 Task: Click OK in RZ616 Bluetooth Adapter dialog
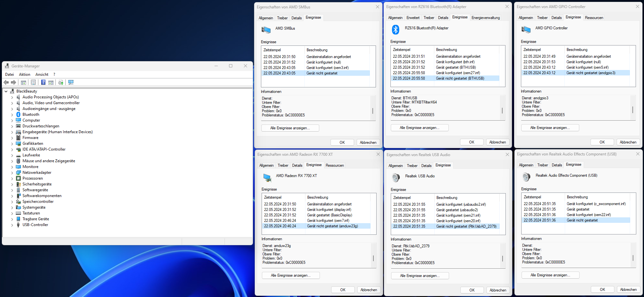(472, 142)
